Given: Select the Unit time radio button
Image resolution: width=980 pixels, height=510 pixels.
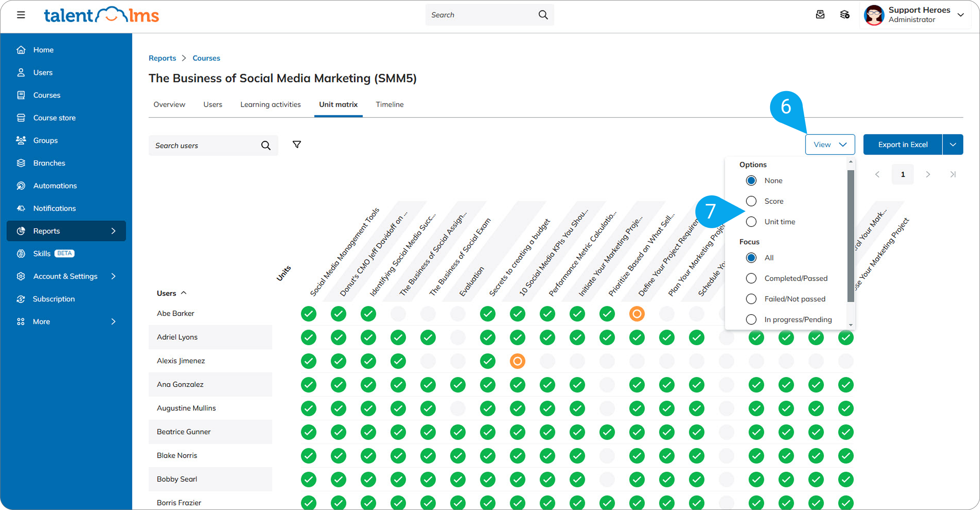Looking at the screenshot, I should [751, 222].
